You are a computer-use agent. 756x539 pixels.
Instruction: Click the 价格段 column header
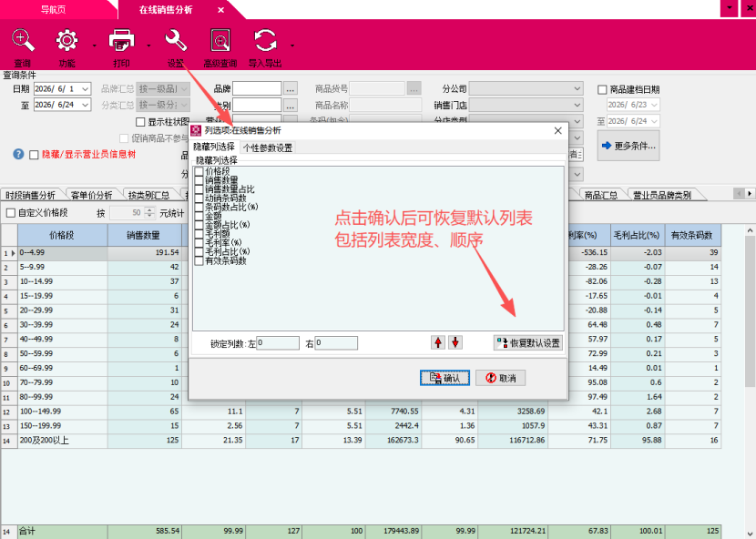point(62,235)
